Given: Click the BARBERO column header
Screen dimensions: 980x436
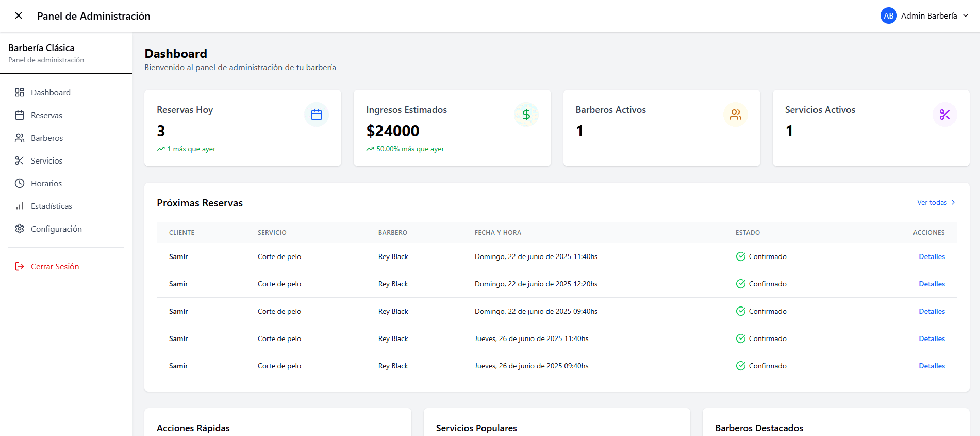Looking at the screenshot, I should tap(393, 233).
